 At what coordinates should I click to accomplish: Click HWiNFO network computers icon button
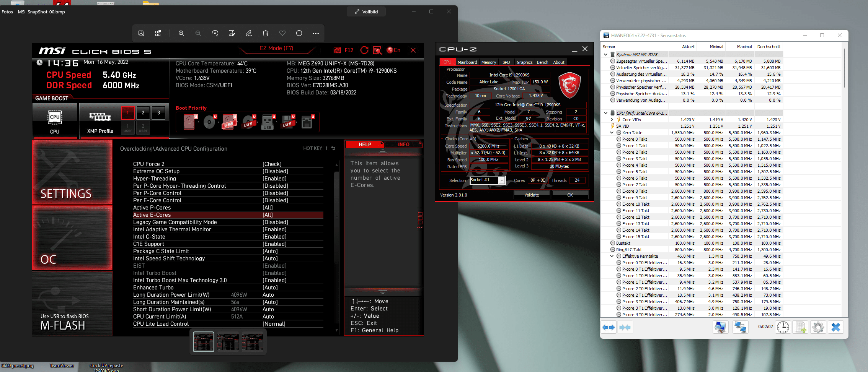pyautogui.click(x=740, y=327)
